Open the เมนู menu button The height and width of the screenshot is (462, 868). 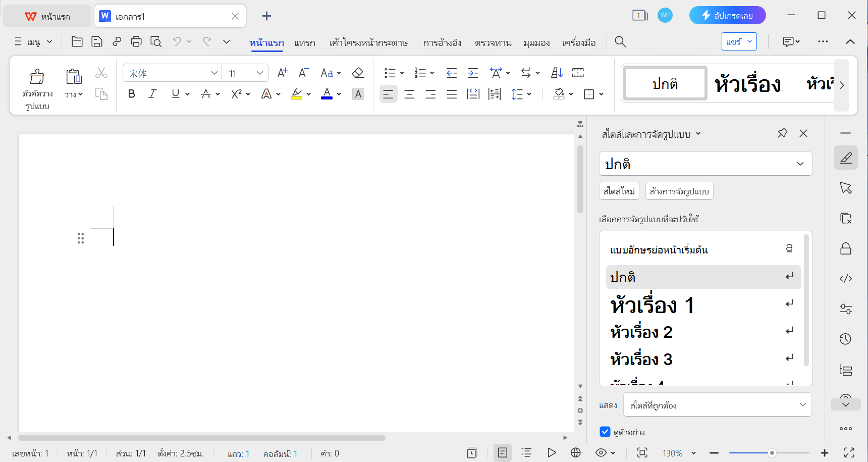coord(33,42)
